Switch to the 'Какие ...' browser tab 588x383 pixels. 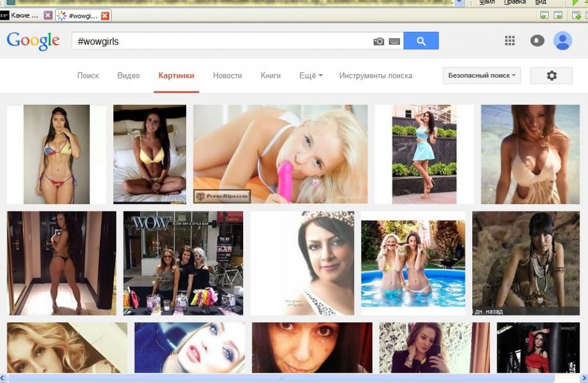click(x=23, y=15)
